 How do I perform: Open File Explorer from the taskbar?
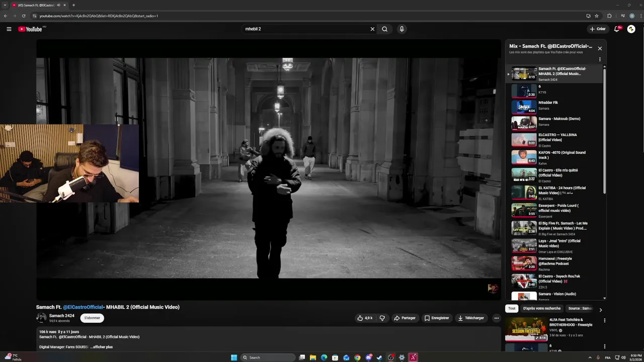tap(313, 357)
